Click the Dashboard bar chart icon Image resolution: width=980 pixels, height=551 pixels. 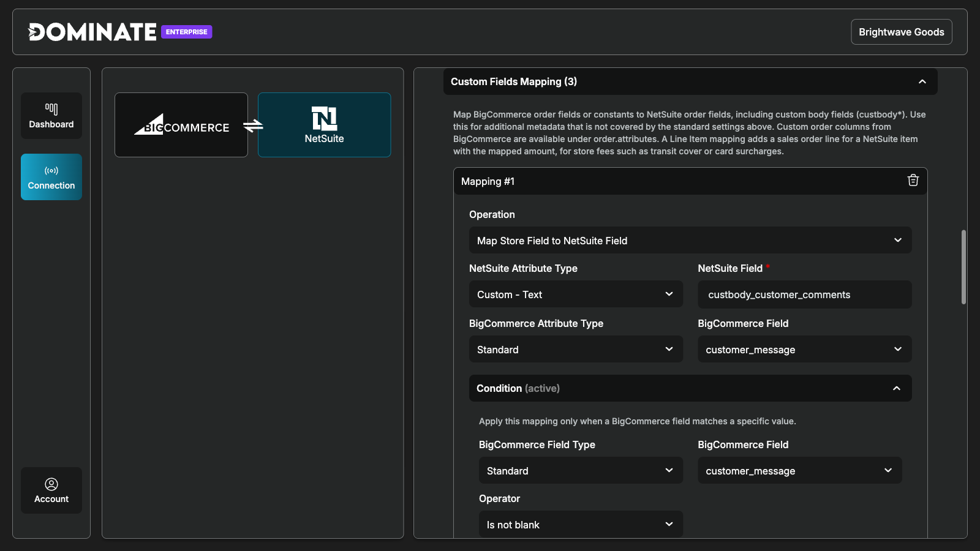[x=51, y=109]
